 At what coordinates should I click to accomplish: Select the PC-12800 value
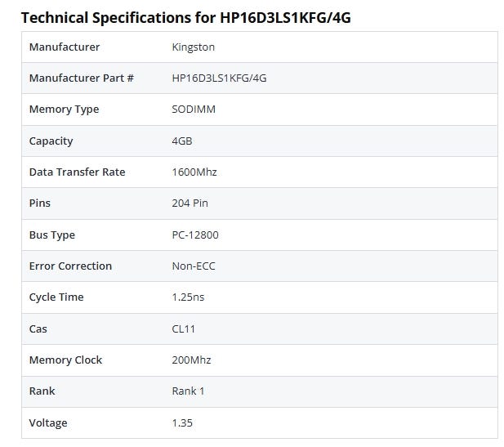tap(195, 235)
